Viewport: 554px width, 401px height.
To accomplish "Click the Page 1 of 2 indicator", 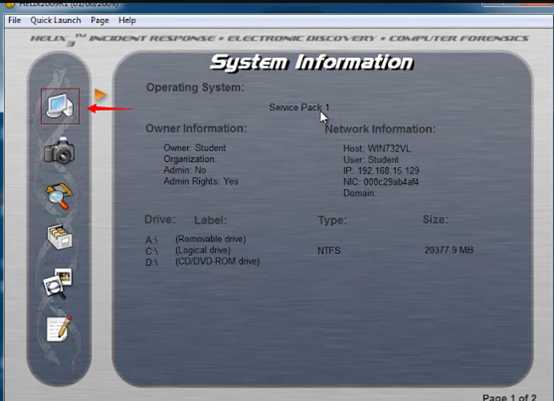I will (x=509, y=397).
